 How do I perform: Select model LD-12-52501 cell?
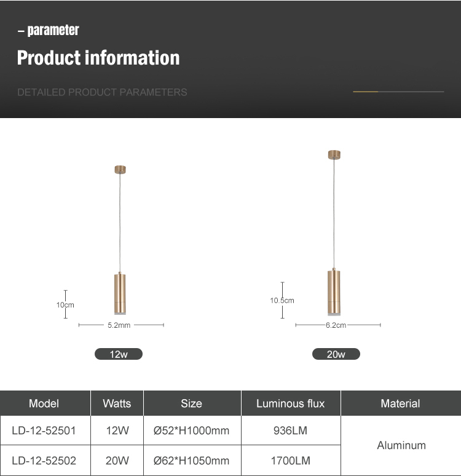[44, 430]
